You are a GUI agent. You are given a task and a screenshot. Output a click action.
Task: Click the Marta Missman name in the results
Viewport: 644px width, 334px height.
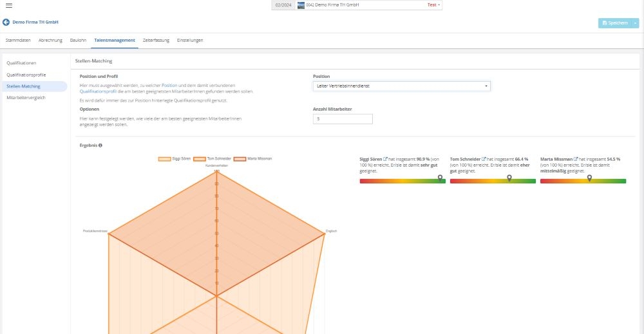[556, 159]
